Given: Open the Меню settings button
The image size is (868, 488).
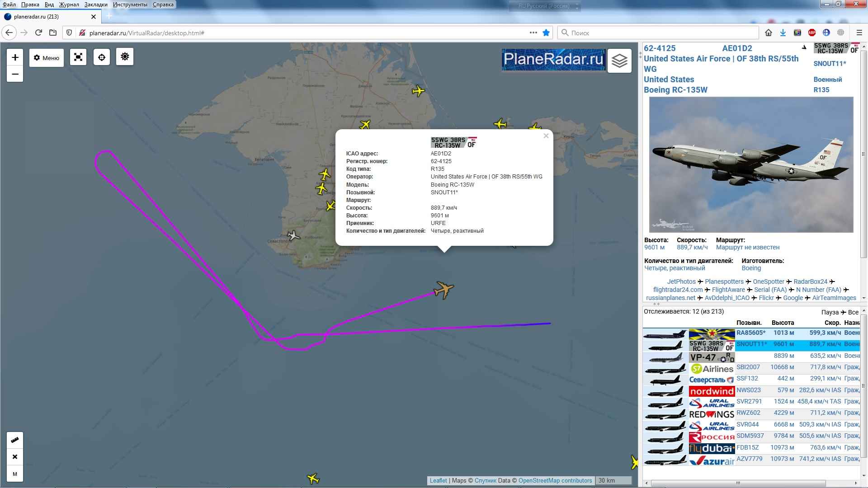Looking at the screenshot, I should tap(47, 58).
